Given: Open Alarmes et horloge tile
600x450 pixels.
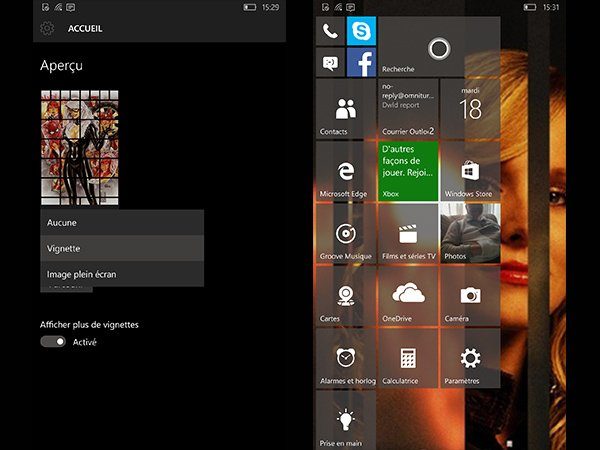Looking at the screenshot, I should point(346,359).
